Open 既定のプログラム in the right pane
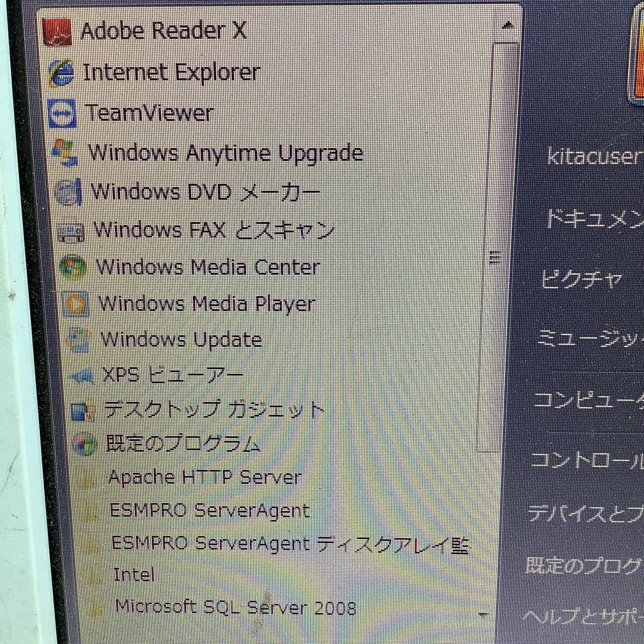The height and width of the screenshot is (644, 644). [x=583, y=565]
